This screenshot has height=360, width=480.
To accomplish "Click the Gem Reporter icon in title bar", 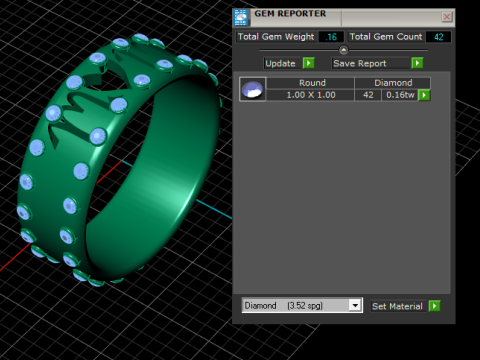I will [241, 18].
